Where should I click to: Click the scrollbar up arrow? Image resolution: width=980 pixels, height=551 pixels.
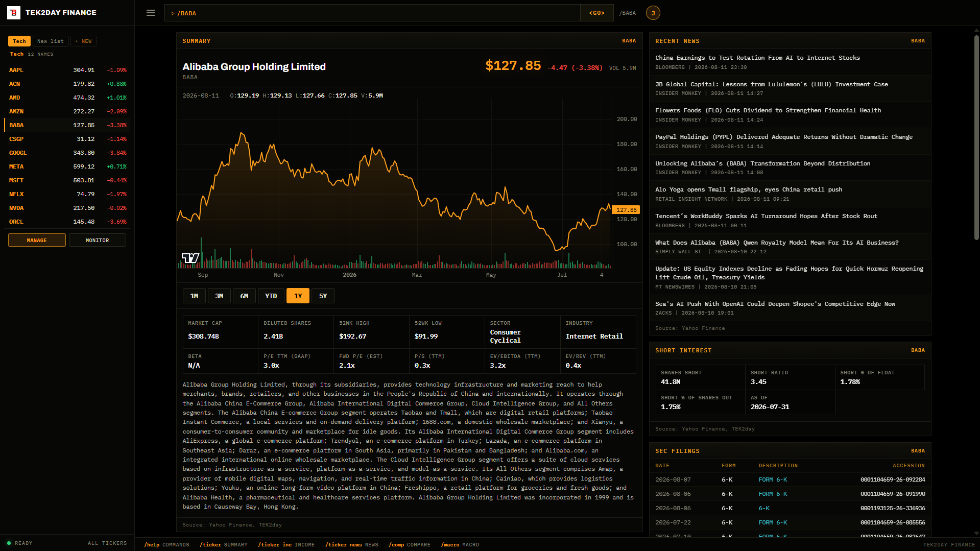(976, 30)
